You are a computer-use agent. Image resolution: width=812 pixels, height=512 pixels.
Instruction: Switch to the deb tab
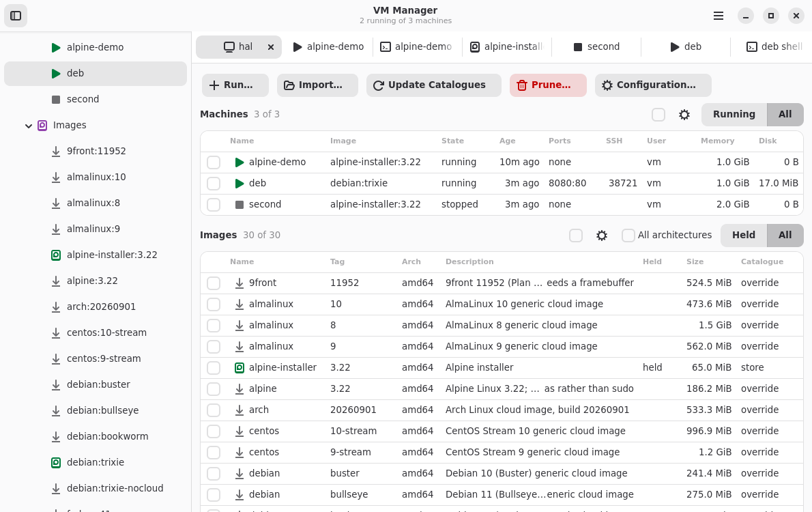pos(686,47)
